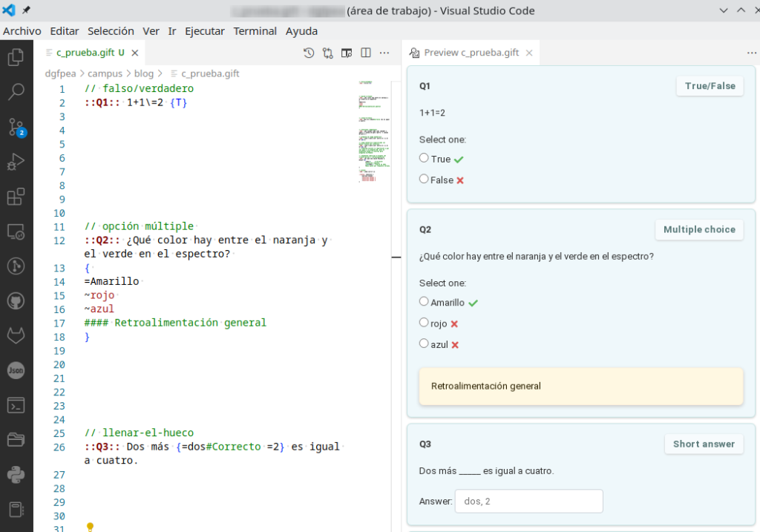Open the folders project manager icon
This screenshot has height=532, width=760.
pyautogui.click(x=16, y=440)
